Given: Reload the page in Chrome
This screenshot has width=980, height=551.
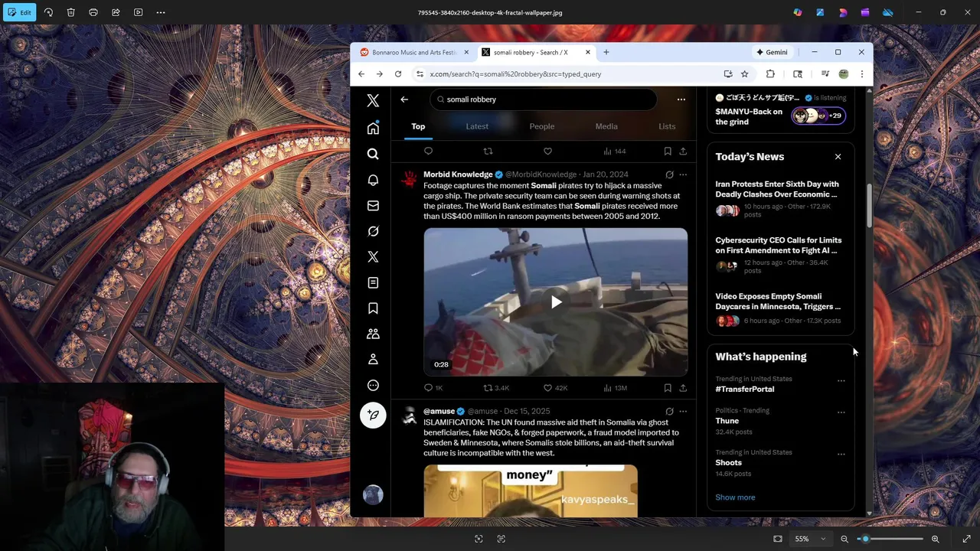Looking at the screenshot, I should point(398,74).
